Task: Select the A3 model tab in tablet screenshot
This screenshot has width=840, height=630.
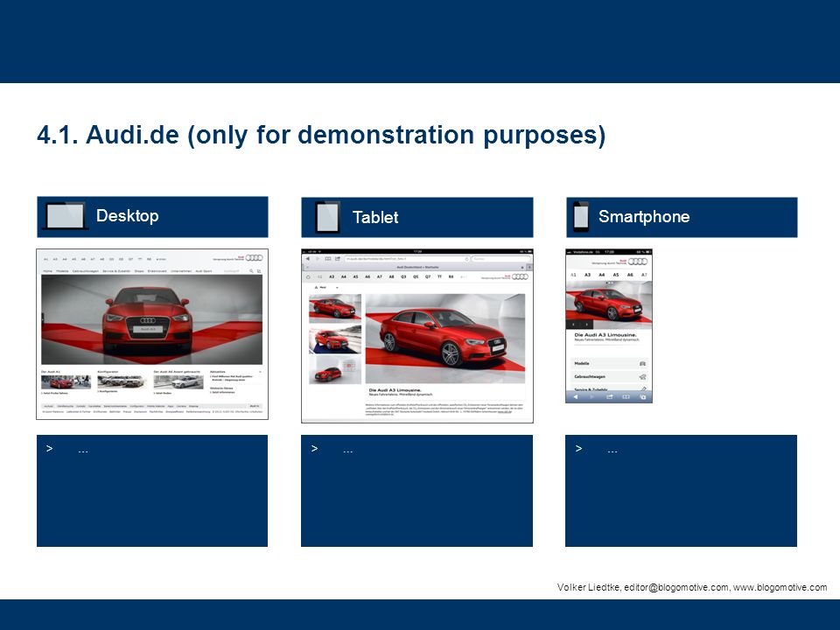Action: (332, 277)
